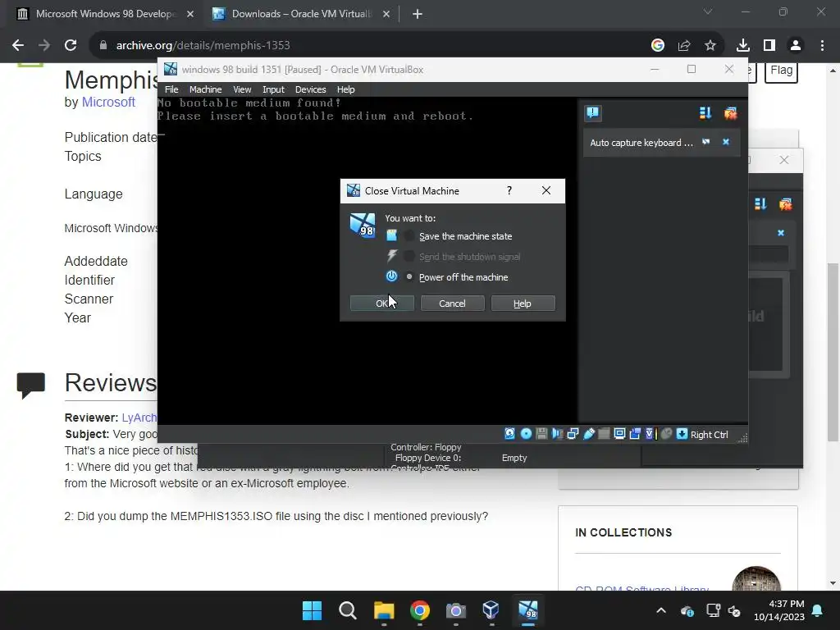
Task: Open a new Chrome tab
Action: [x=418, y=14]
